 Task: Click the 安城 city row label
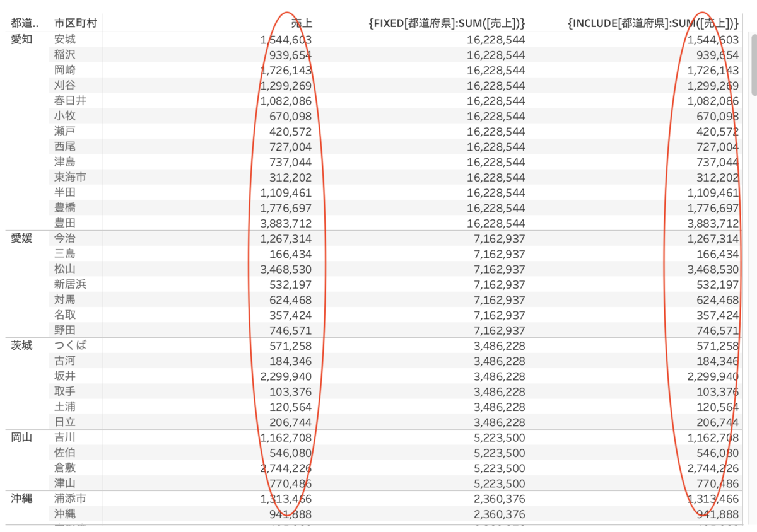[64, 40]
